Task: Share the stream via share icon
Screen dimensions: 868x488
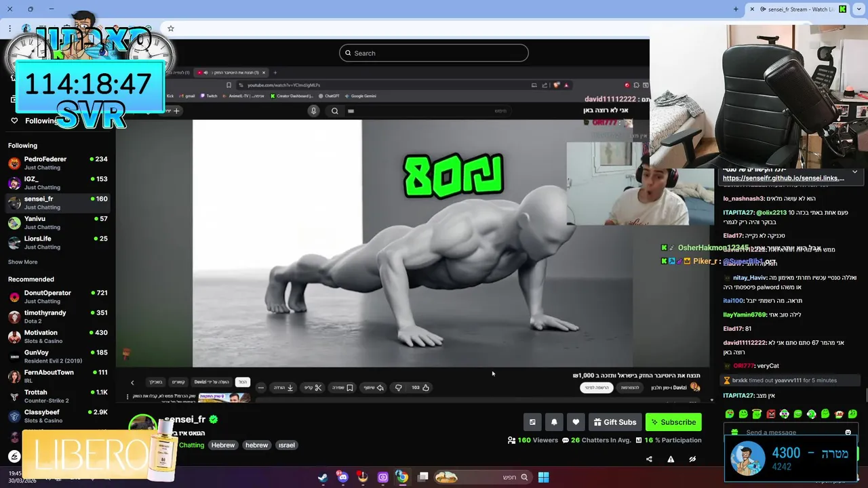Action: 649,459
